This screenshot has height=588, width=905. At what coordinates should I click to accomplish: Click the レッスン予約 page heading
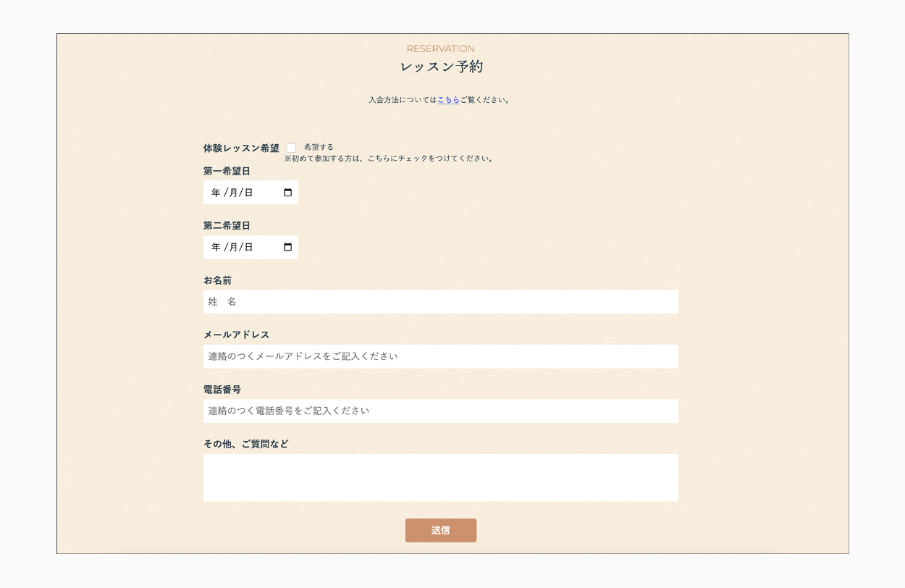click(441, 67)
